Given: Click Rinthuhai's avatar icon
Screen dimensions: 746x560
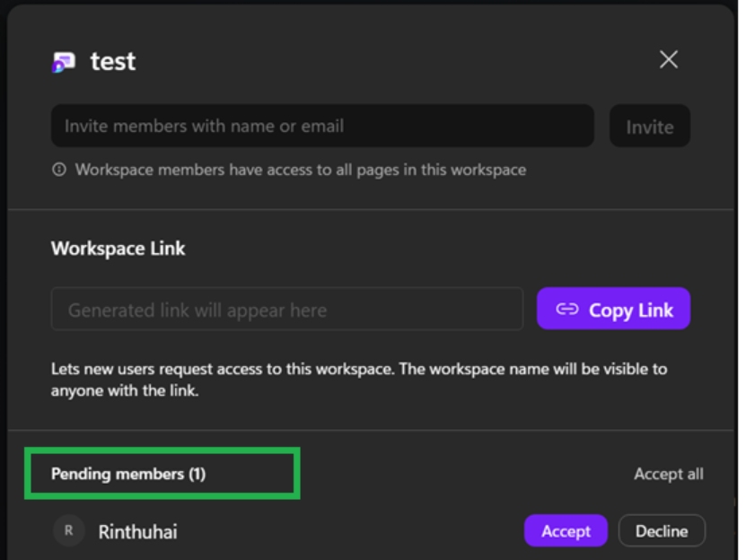Looking at the screenshot, I should point(69,530).
